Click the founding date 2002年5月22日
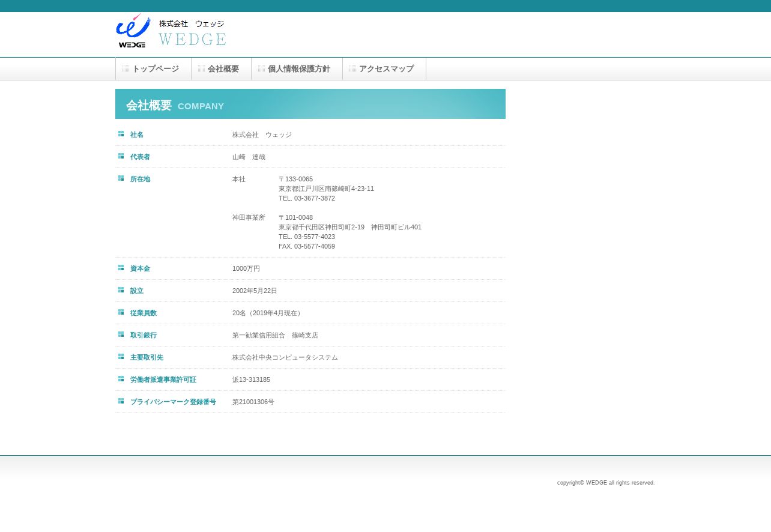The height and width of the screenshot is (532, 771). click(255, 291)
